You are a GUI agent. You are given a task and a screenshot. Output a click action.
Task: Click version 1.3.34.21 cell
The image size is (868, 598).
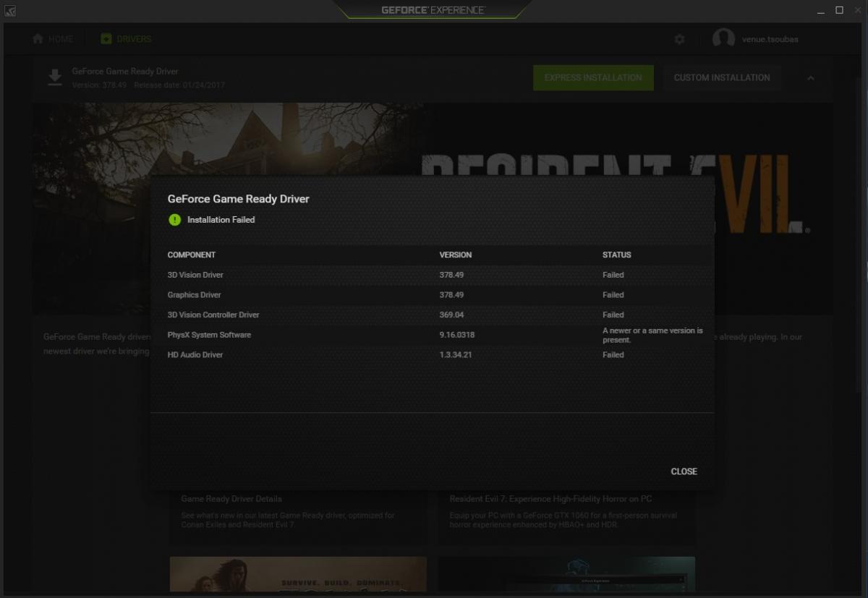[456, 355]
